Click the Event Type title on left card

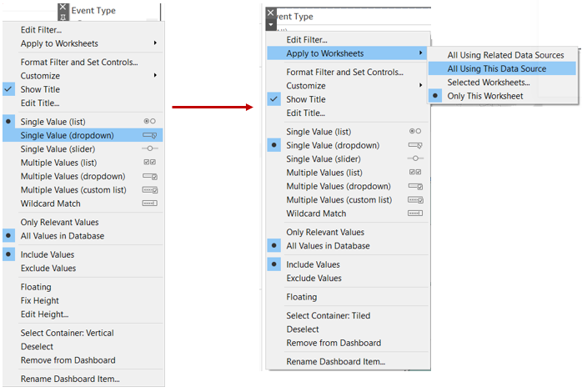93,11
